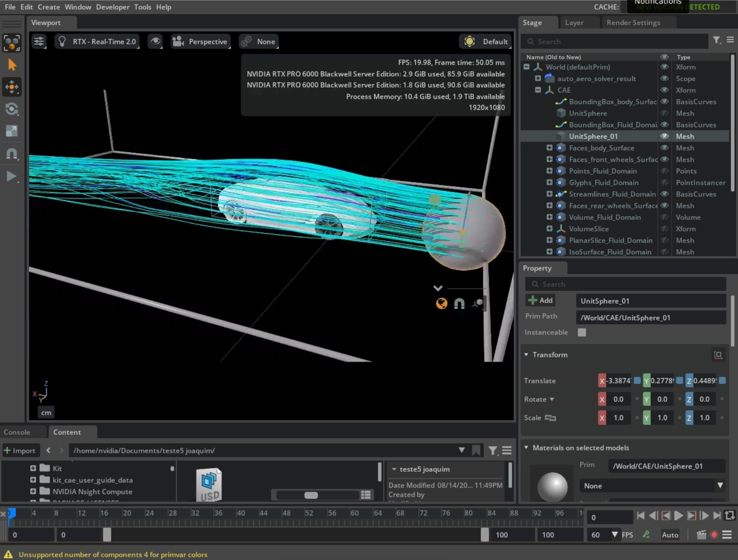738x560 pixels.
Task: Open viewport settings sliders icon
Action: pos(39,41)
